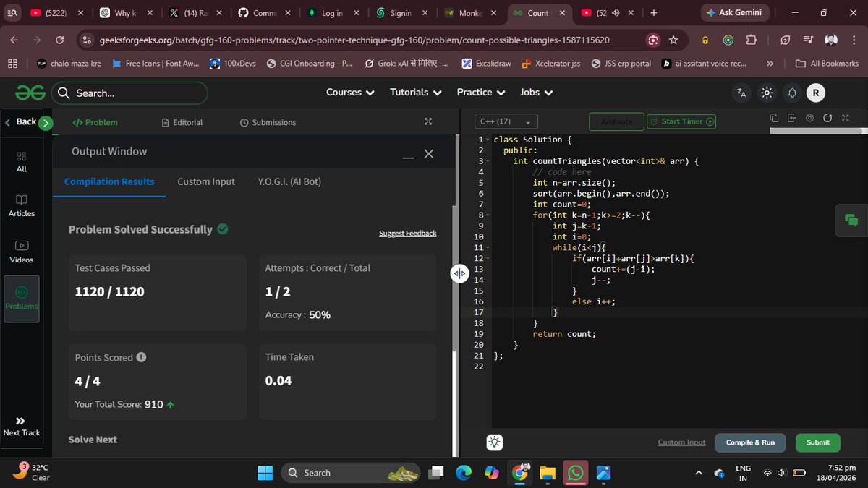Click the Chrome address bar URL
868x488 pixels.
(353, 40)
